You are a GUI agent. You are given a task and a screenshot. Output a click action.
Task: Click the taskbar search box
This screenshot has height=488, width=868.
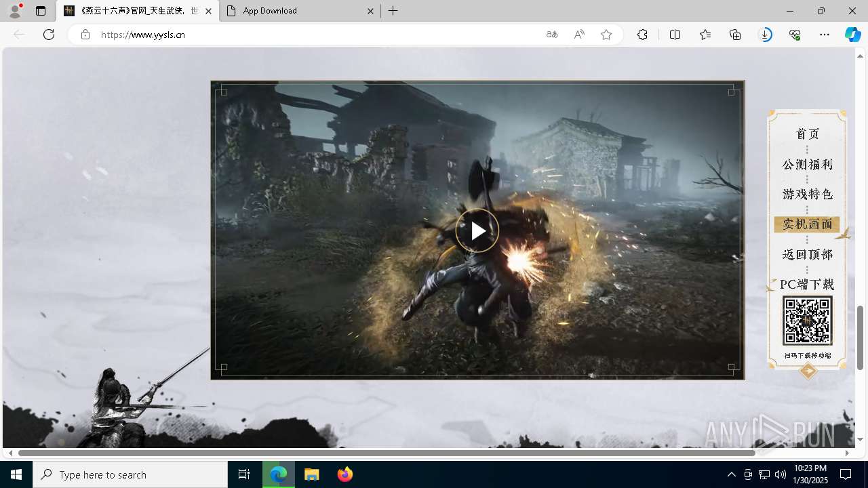130,474
